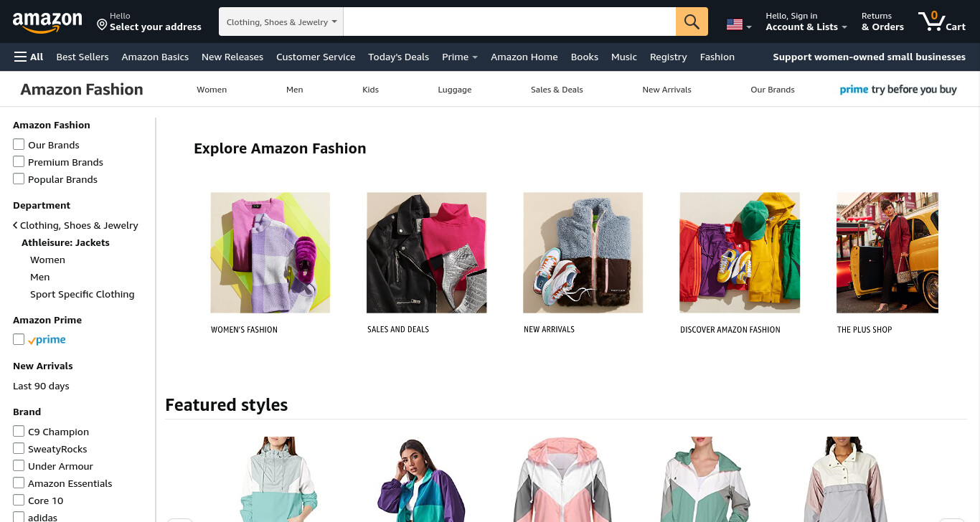Open the shopping cart icon
980x522 pixels.
[942, 22]
